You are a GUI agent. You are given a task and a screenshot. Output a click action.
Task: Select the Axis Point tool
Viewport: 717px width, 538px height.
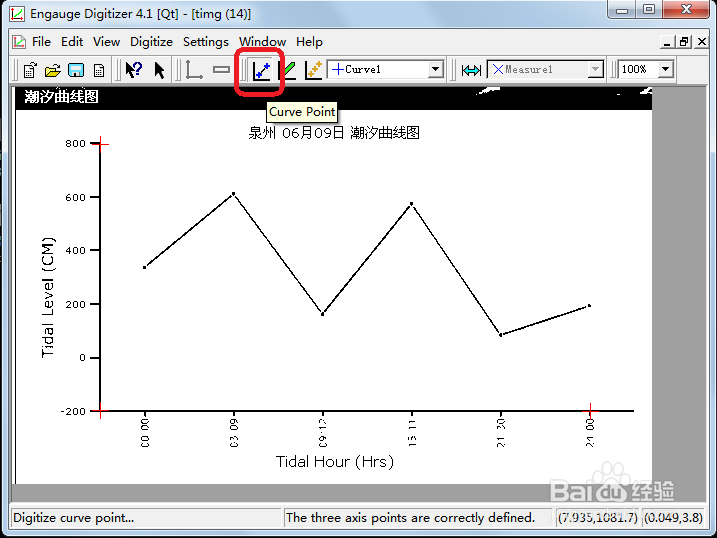[x=194, y=70]
